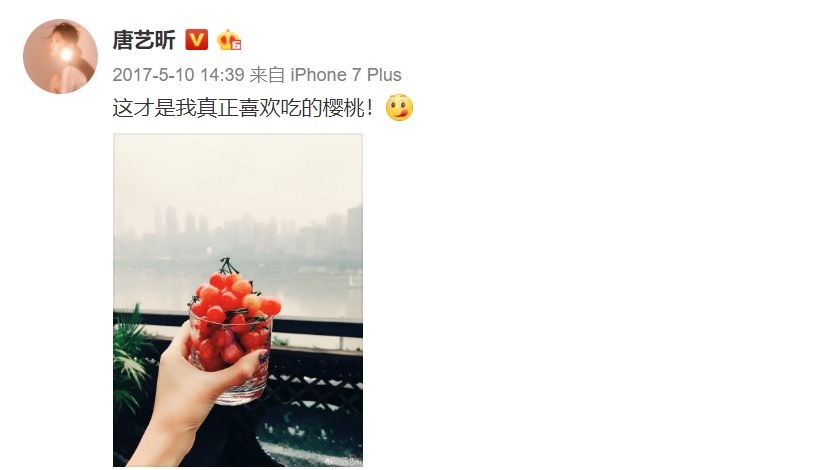Tap the level 6 tag on the crown
Viewport: 836px width, 470px height.
tap(236, 45)
